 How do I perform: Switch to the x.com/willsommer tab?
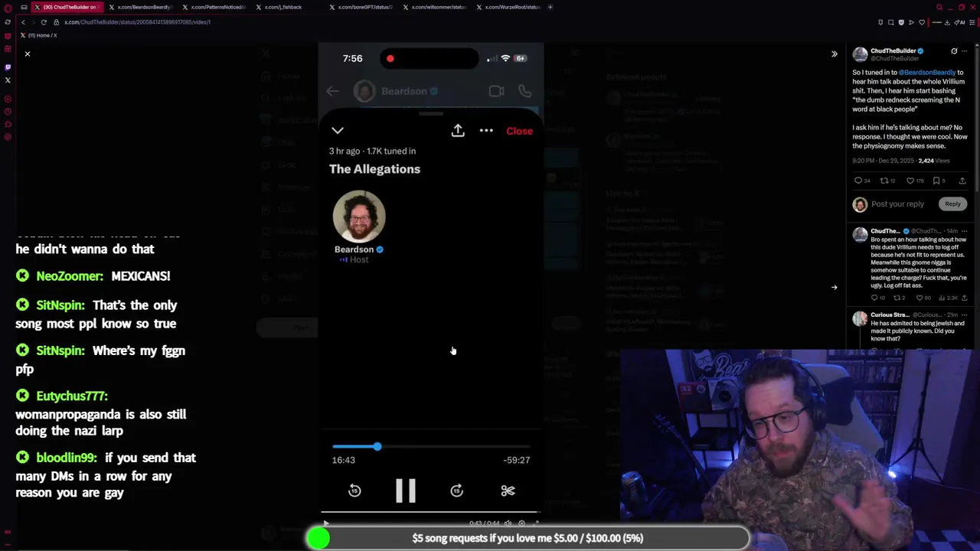point(435,7)
